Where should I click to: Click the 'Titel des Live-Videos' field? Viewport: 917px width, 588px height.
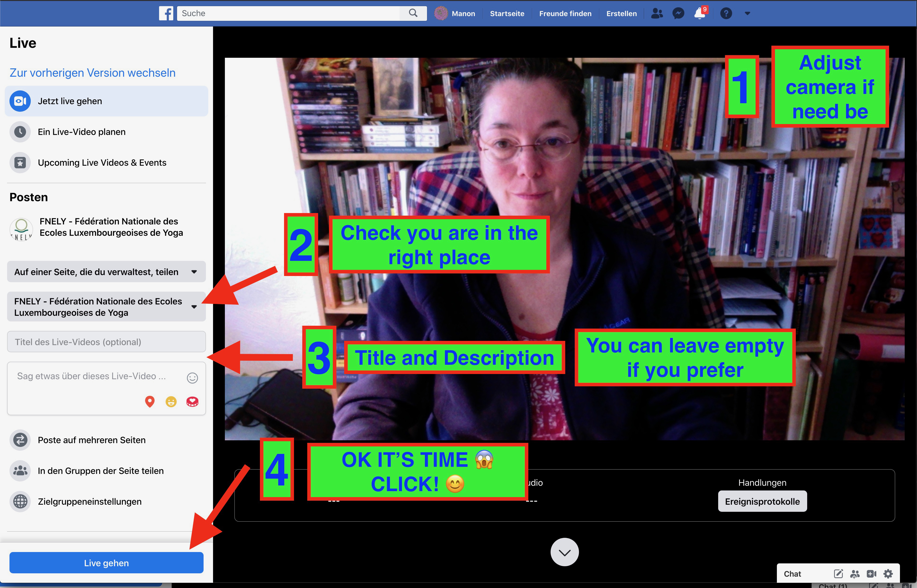(x=106, y=342)
